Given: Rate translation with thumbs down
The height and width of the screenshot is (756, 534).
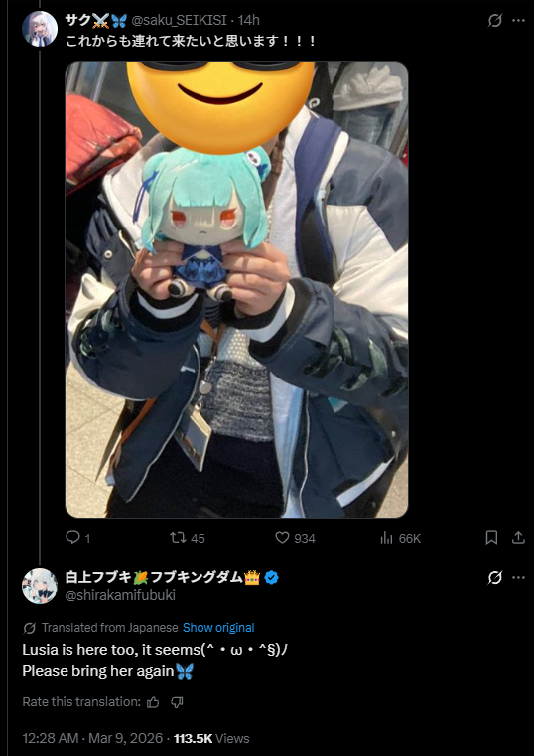Looking at the screenshot, I should tap(177, 702).
